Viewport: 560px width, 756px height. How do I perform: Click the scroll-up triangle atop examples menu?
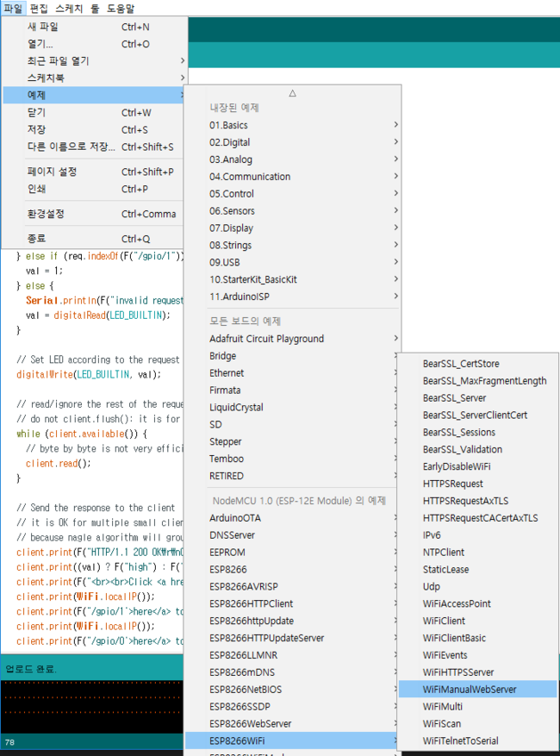tap(293, 93)
